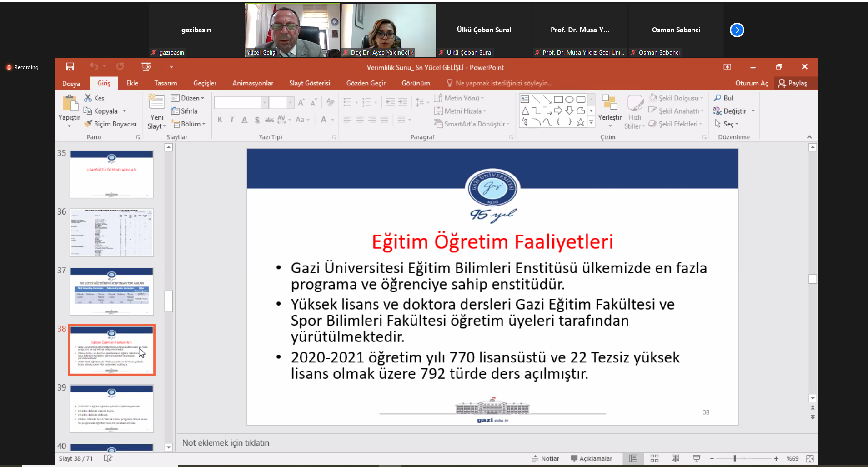868x467 pixels.
Task: Open the change case Aa dropdown
Action: coord(302,120)
